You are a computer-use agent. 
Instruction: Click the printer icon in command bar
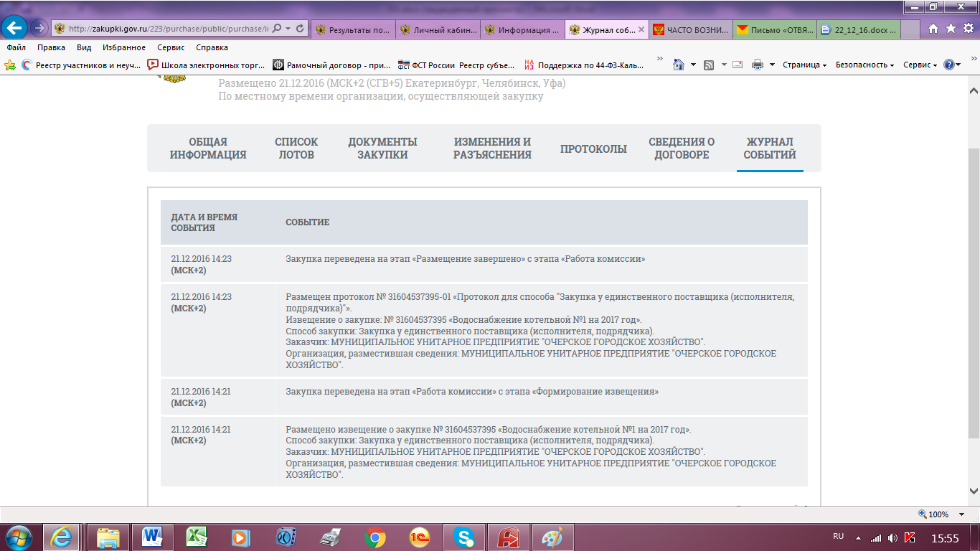[757, 65]
